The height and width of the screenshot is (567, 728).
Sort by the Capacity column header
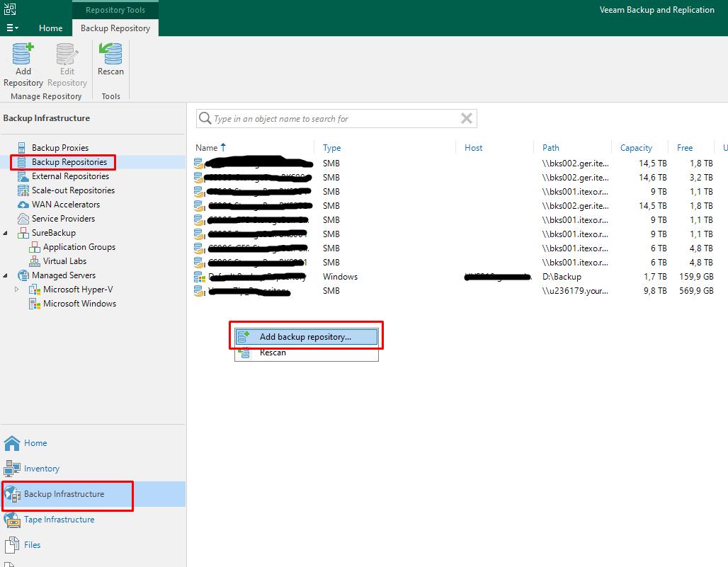pyautogui.click(x=636, y=147)
